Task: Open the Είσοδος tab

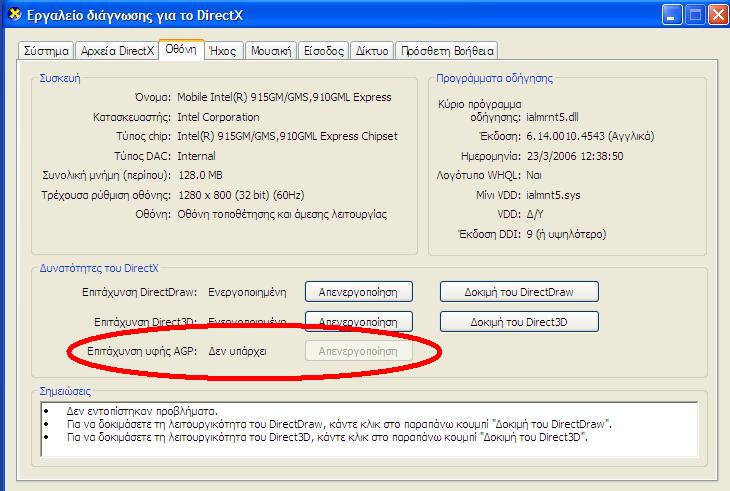Action: point(324,51)
